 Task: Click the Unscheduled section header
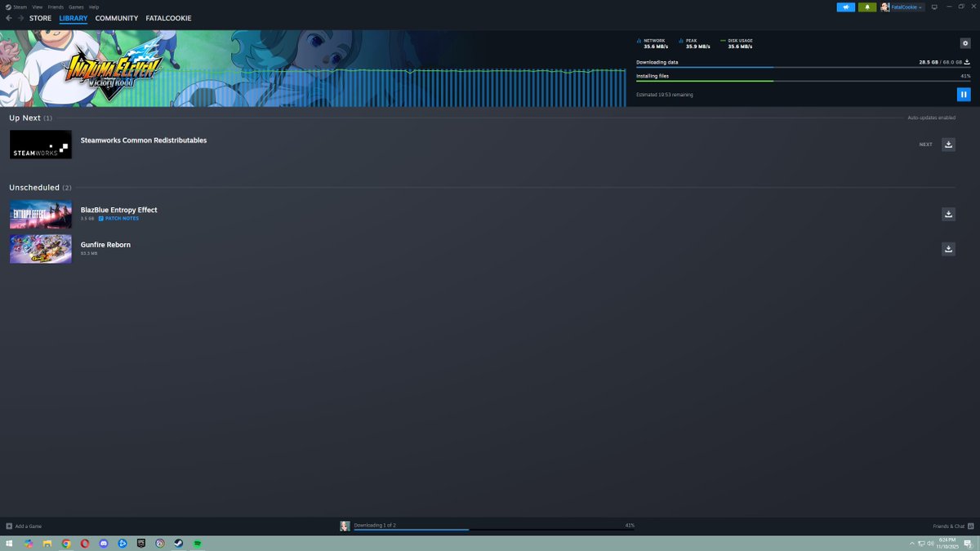(x=40, y=188)
